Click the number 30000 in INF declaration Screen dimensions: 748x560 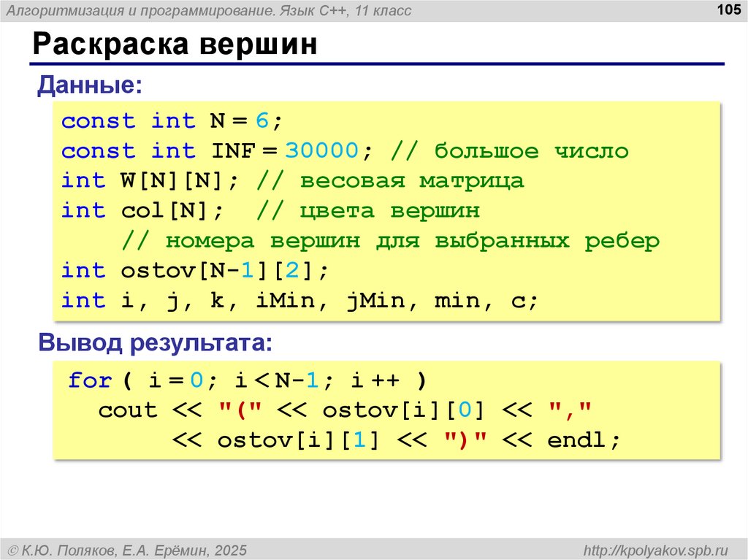[x=322, y=151]
